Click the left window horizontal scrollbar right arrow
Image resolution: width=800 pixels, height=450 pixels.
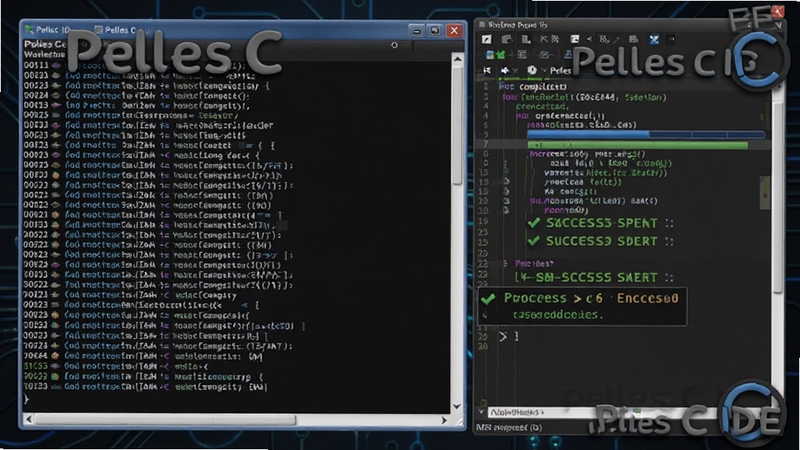[x=444, y=420]
